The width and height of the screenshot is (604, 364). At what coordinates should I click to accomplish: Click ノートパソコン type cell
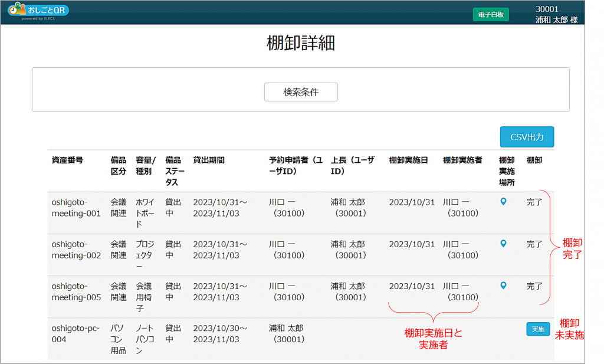pos(145,339)
